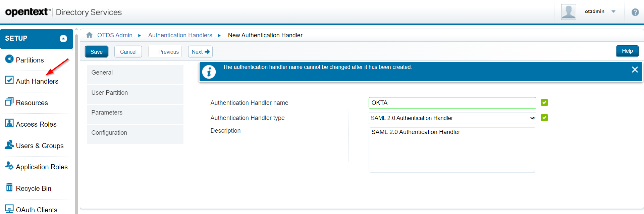
Task: Open the Authentication Handler type dropdown
Action: point(452,118)
